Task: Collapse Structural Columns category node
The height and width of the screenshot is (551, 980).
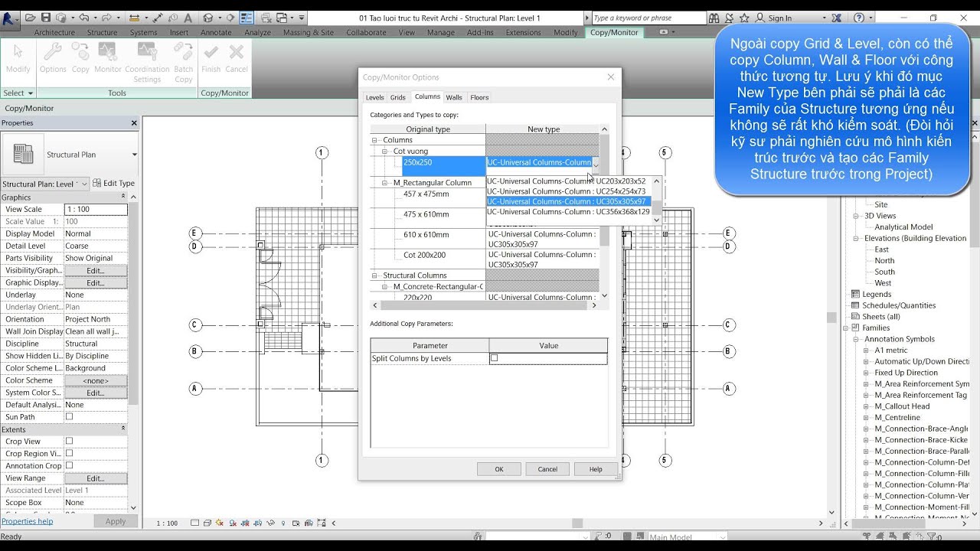Action: (x=374, y=275)
